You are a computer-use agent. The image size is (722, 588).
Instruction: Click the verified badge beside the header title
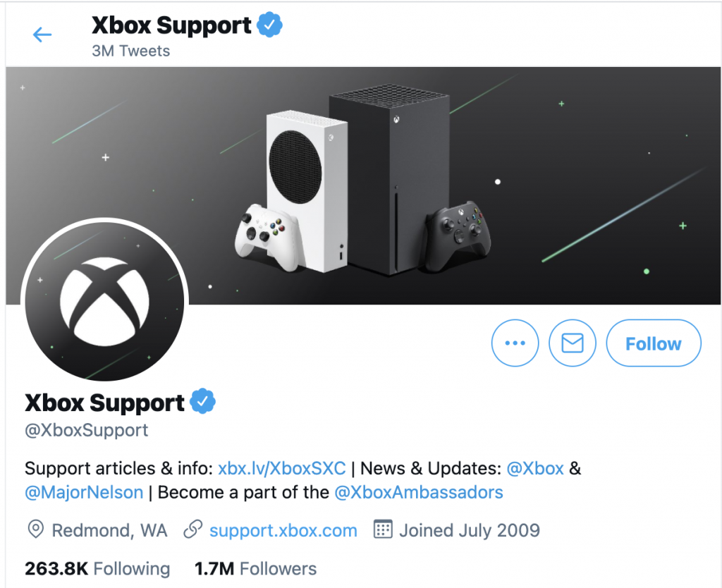tap(269, 25)
